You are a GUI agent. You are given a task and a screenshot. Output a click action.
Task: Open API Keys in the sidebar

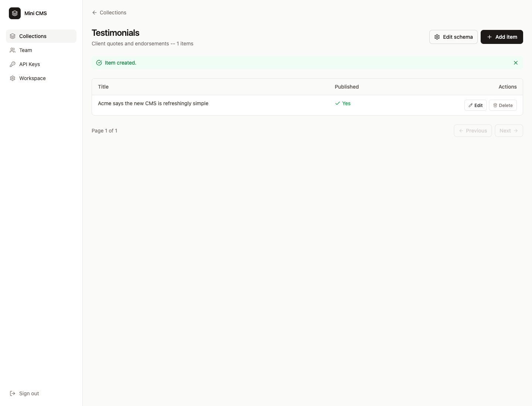point(30,64)
